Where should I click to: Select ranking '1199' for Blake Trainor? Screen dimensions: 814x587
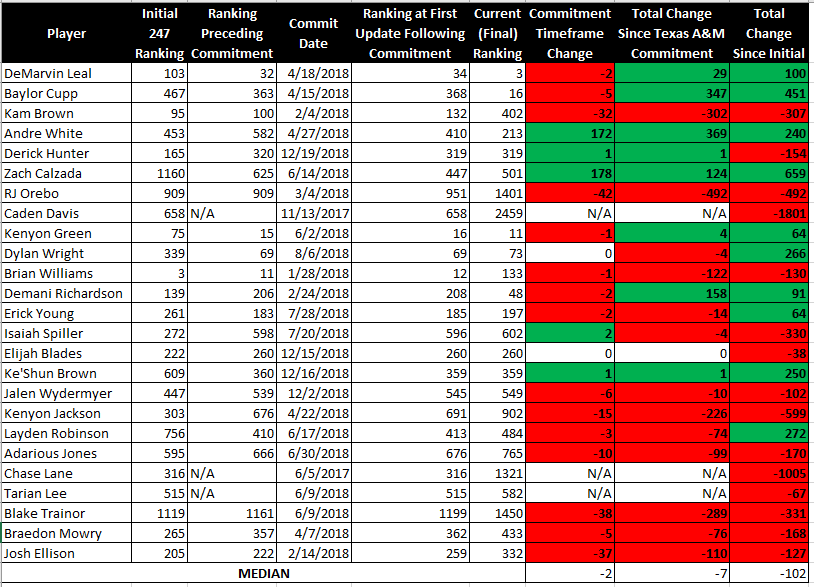click(410, 513)
